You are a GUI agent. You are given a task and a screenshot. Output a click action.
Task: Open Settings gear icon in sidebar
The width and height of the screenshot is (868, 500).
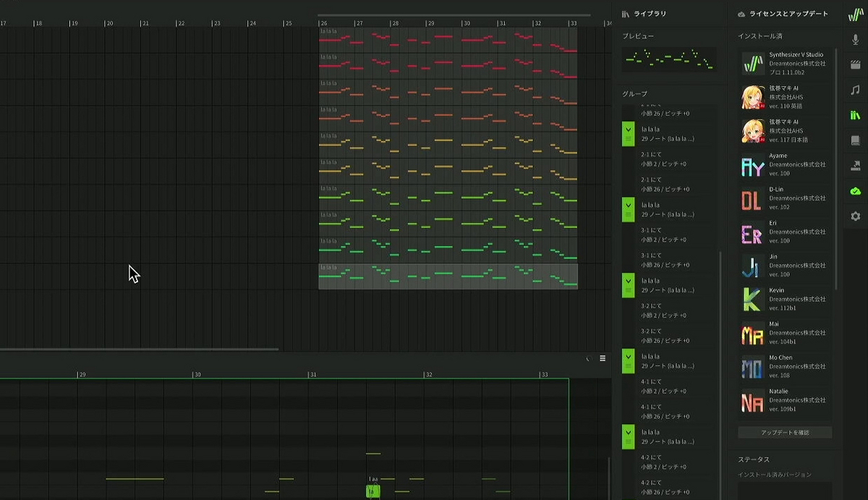coord(856,216)
